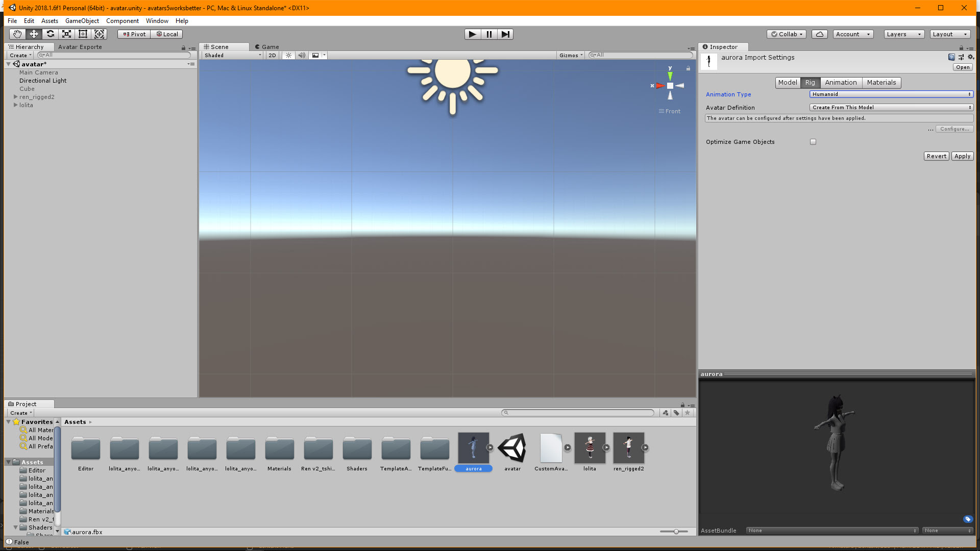Open Avatar Definition dropdown
This screenshot has width=980, height=551.
tap(891, 108)
